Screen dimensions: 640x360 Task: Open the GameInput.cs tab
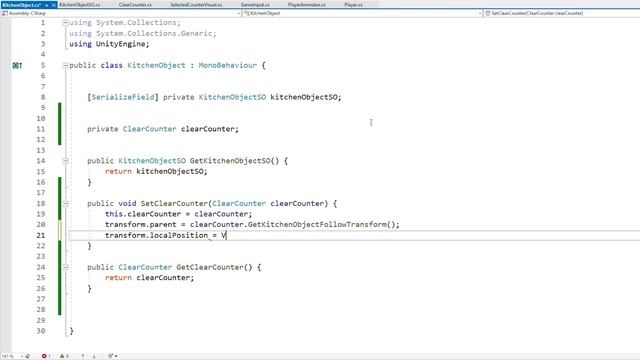pyautogui.click(x=255, y=4)
